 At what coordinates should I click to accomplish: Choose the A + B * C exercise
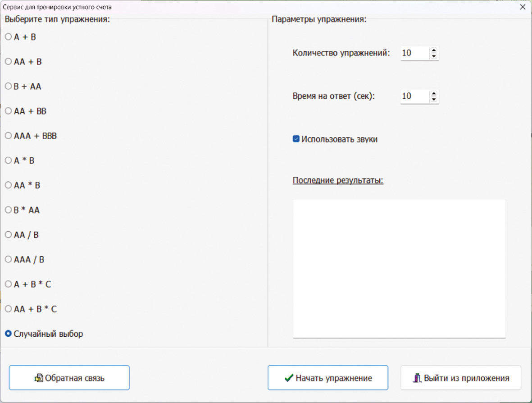click(8, 284)
